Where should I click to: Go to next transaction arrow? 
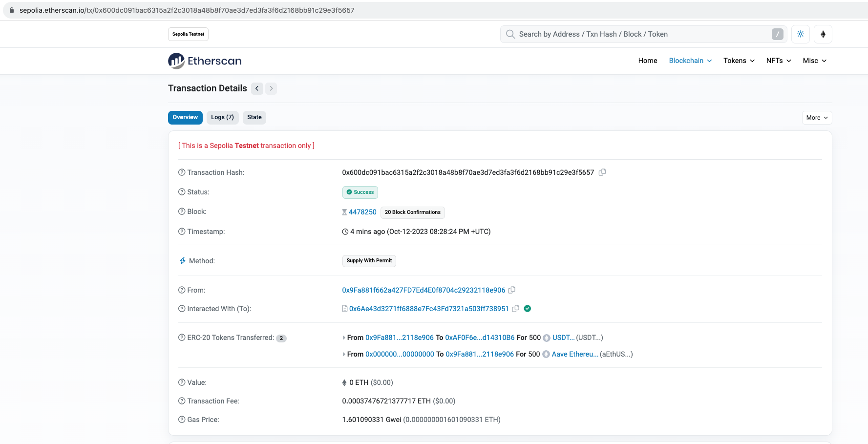(x=271, y=88)
